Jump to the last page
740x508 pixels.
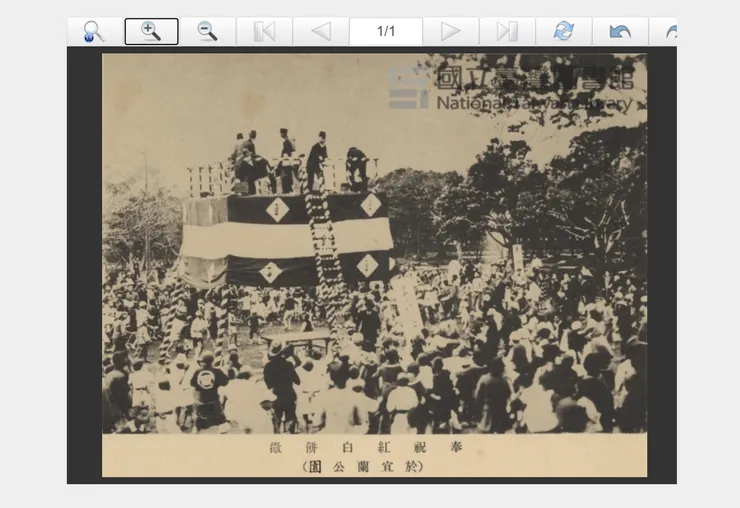click(507, 32)
